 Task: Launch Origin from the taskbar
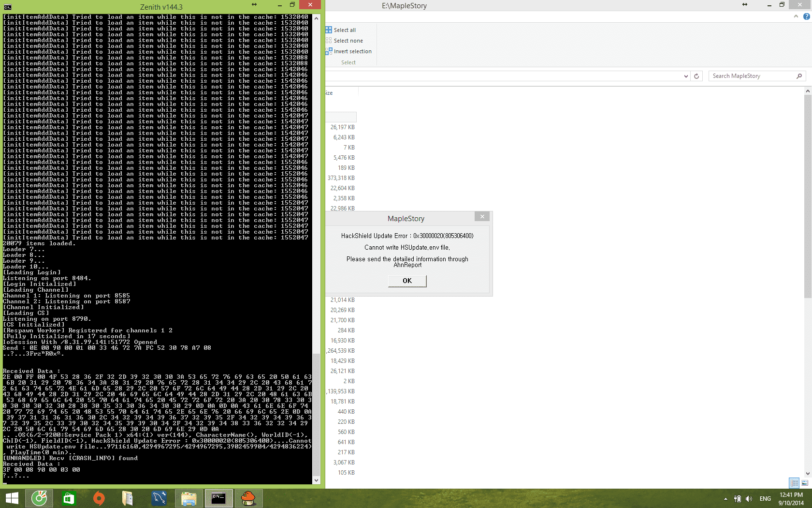99,498
